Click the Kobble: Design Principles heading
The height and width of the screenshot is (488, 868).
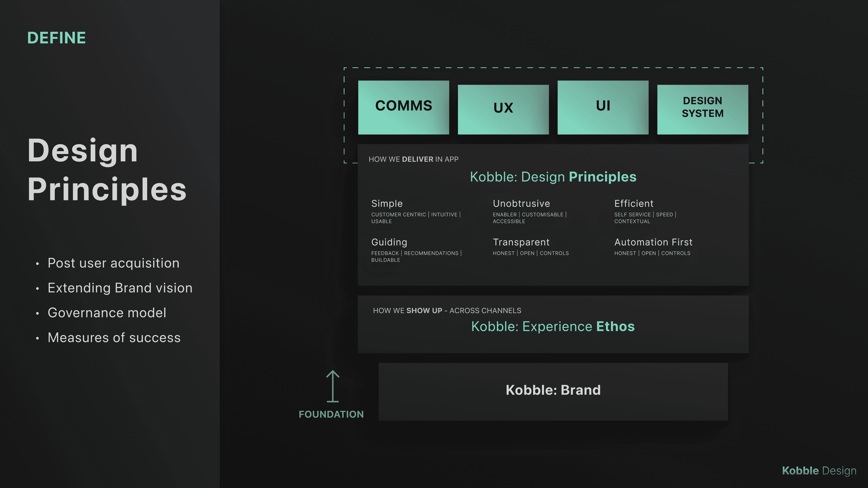coord(553,177)
